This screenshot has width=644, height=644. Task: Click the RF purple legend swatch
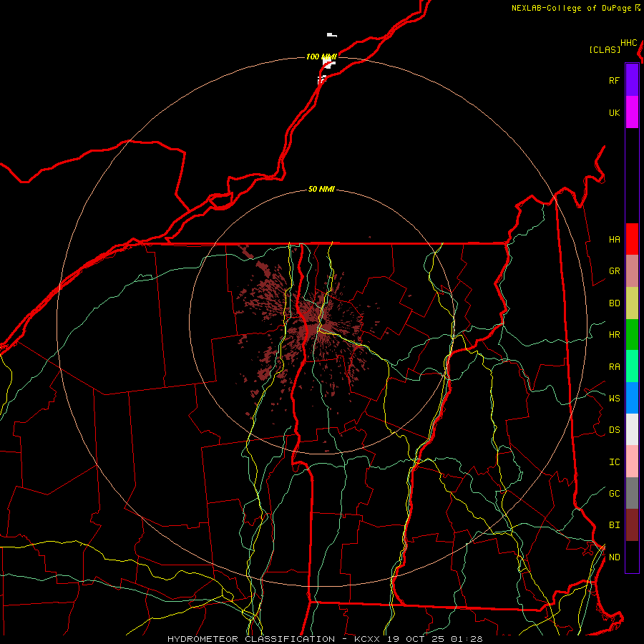(x=632, y=80)
